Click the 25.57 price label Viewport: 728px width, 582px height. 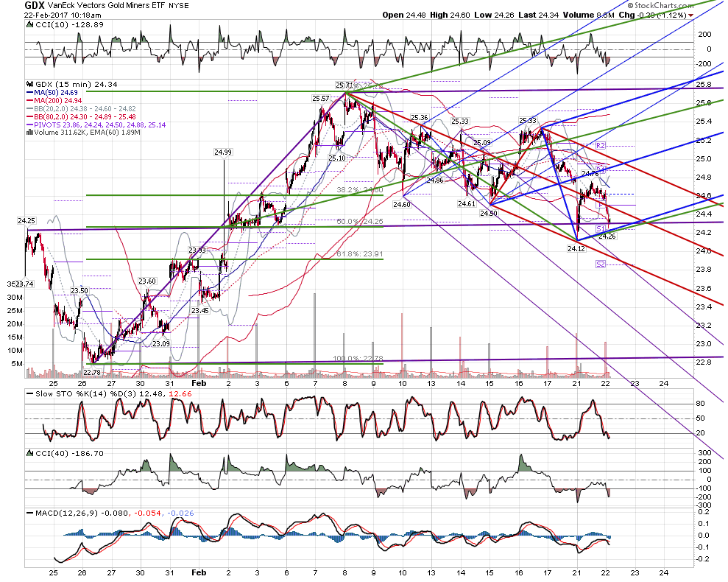click(321, 99)
